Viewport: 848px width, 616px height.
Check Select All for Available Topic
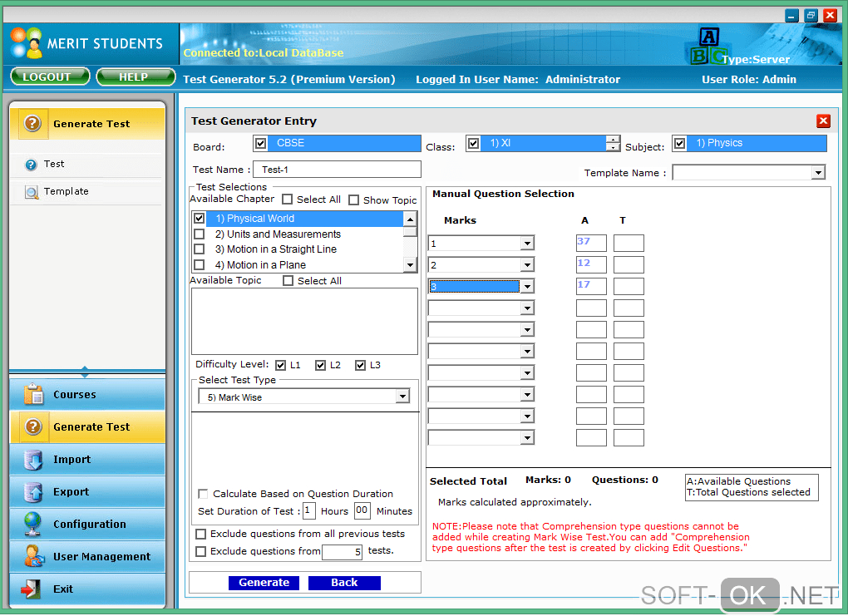pyautogui.click(x=288, y=281)
